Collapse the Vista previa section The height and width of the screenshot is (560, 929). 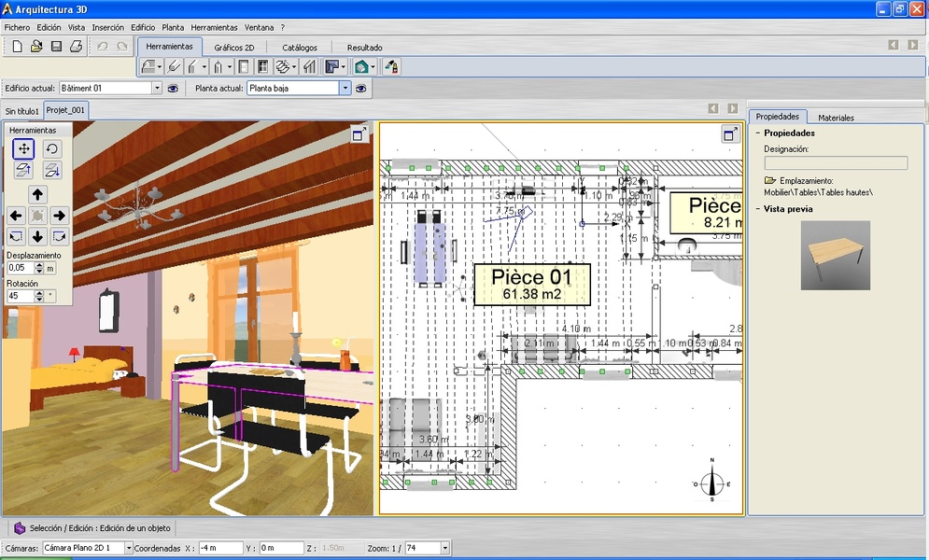pyautogui.click(x=757, y=209)
